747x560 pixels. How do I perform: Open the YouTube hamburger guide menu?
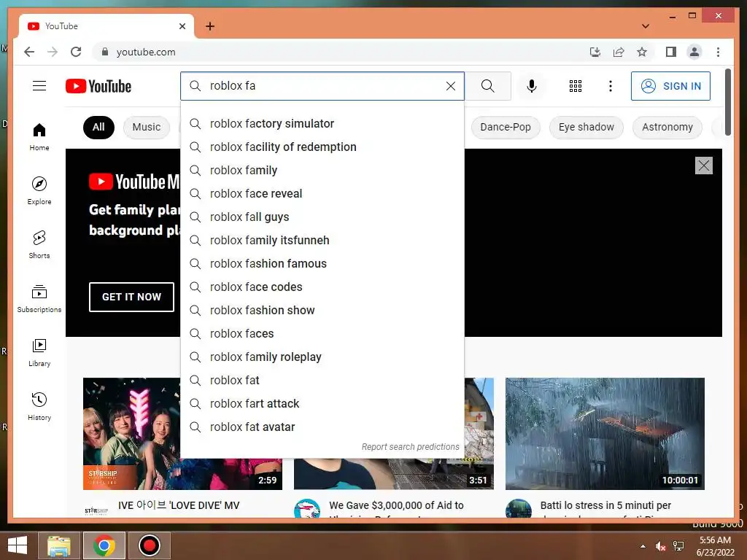pyautogui.click(x=39, y=86)
